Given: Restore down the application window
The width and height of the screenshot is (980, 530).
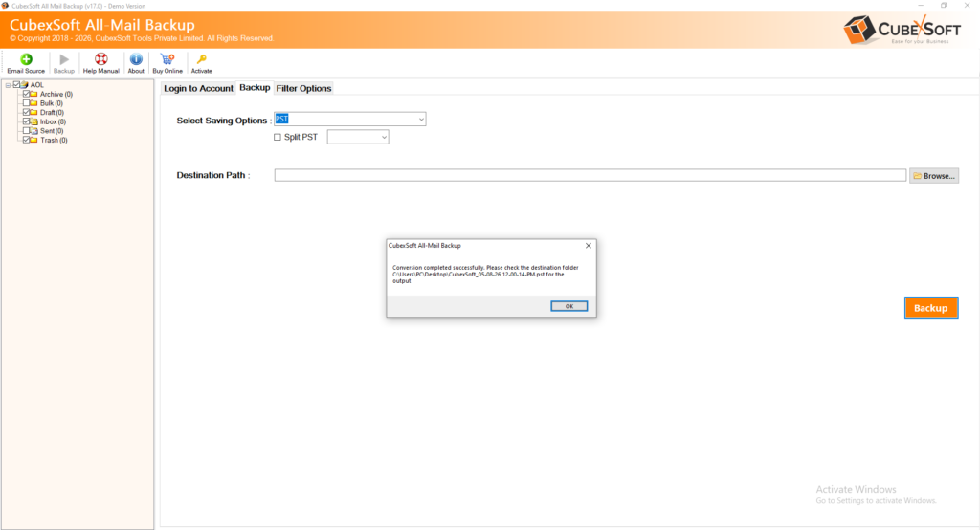Looking at the screenshot, I should click(x=943, y=6).
